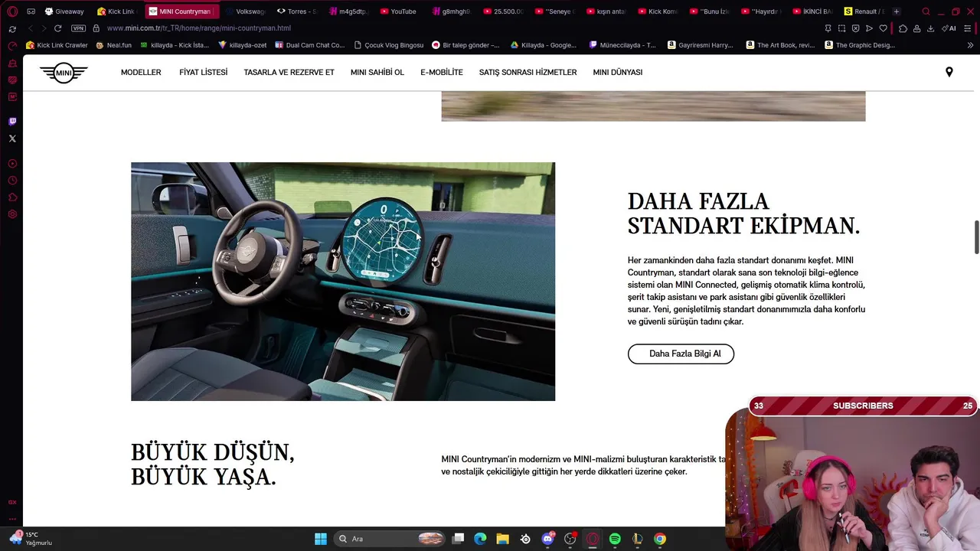Show more bookmarks with the chevron
980x551 pixels.
coord(970,45)
